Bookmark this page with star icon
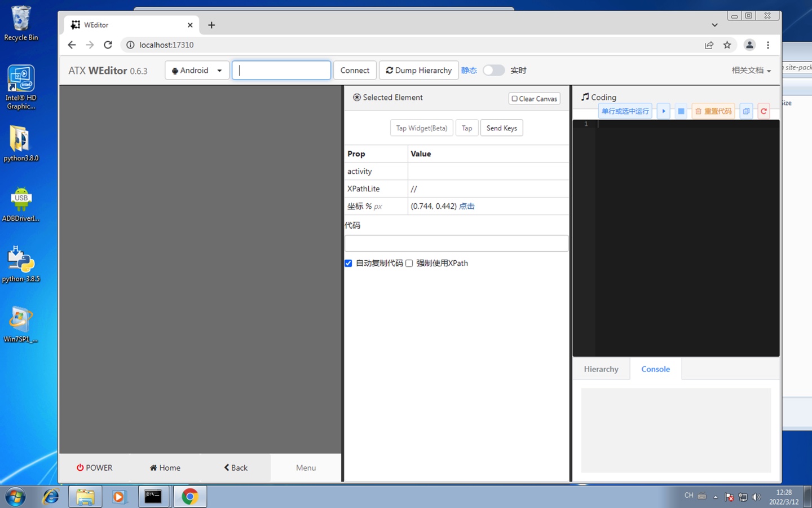Viewport: 812px width, 508px height. pos(727,45)
